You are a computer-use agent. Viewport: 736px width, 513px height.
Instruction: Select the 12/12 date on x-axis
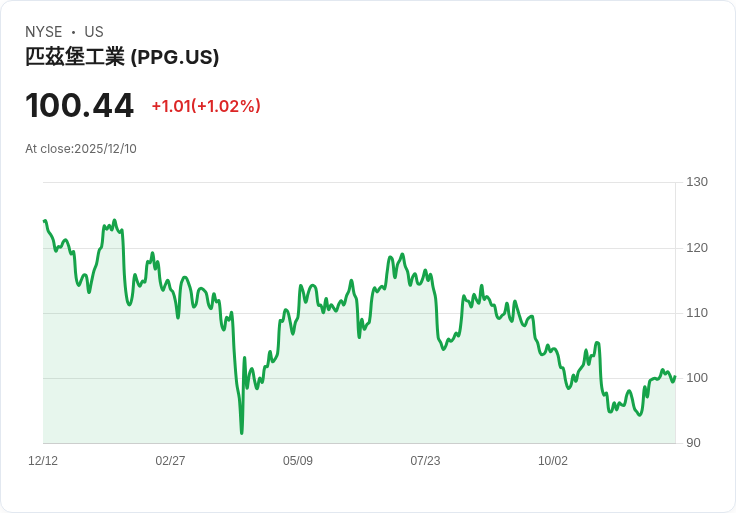pyautogui.click(x=43, y=461)
